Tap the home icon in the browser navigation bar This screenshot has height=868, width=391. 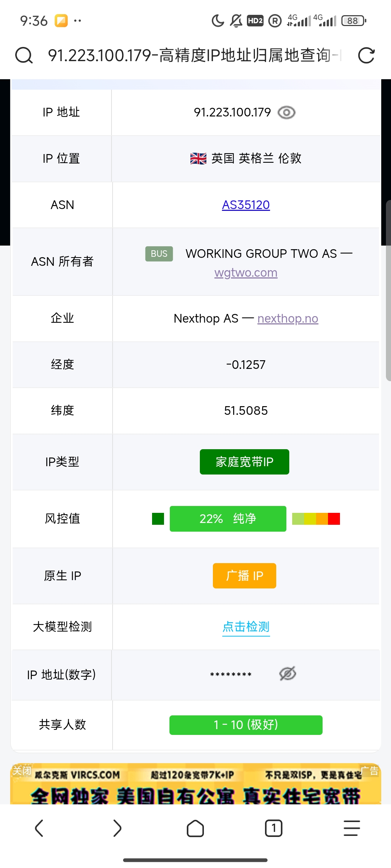[x=195, y=827]
